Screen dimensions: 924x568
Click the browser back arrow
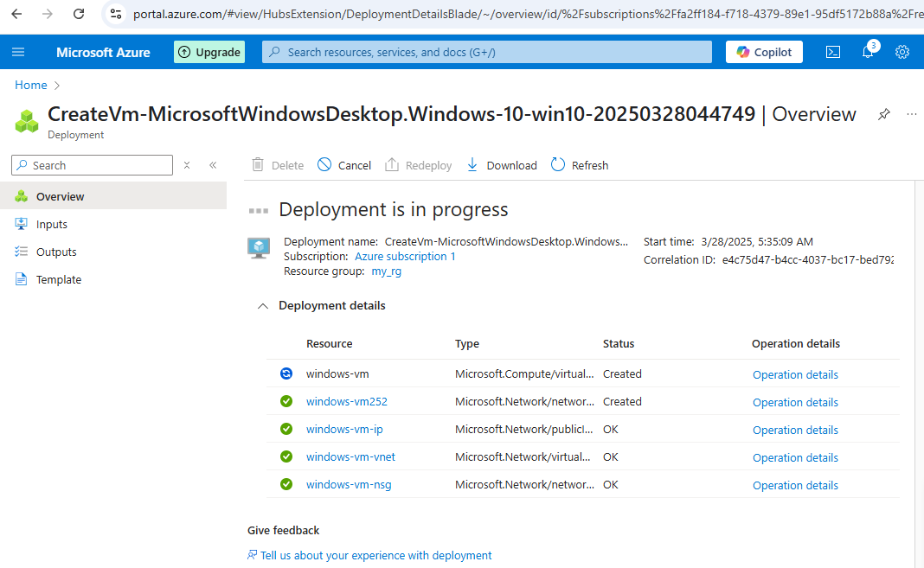16,14
